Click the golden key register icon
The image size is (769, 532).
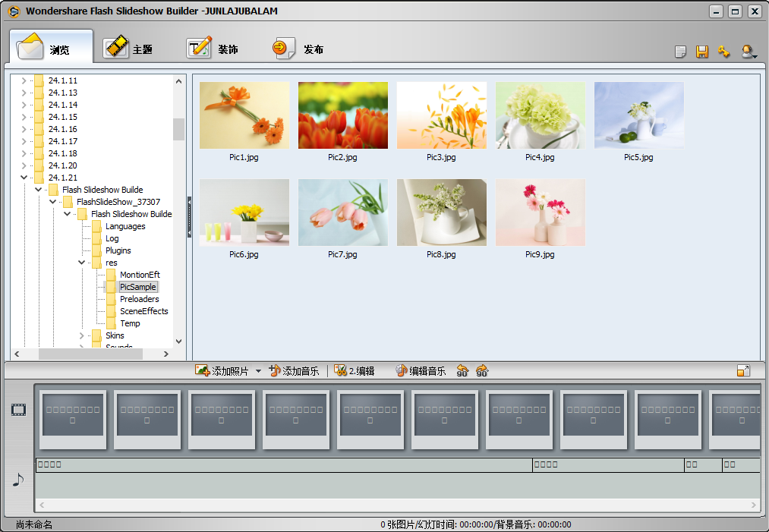point(723,52)
